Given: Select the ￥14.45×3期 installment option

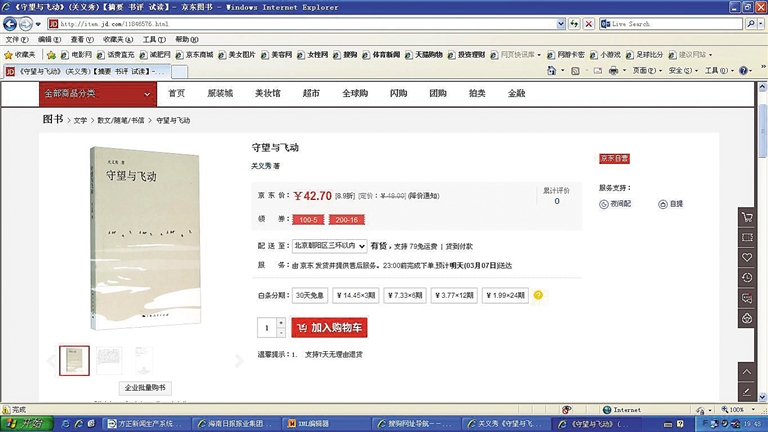Looking at the screenshot, I should (357, 295).
